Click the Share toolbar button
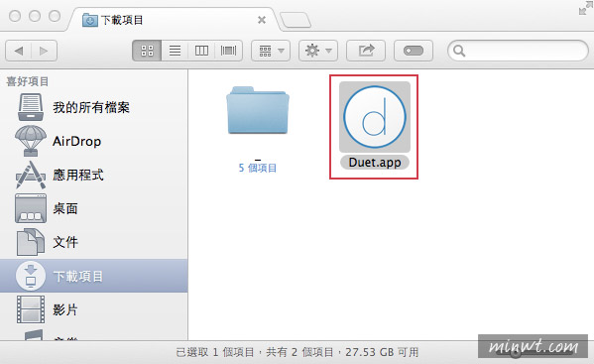 click(366, 51)
